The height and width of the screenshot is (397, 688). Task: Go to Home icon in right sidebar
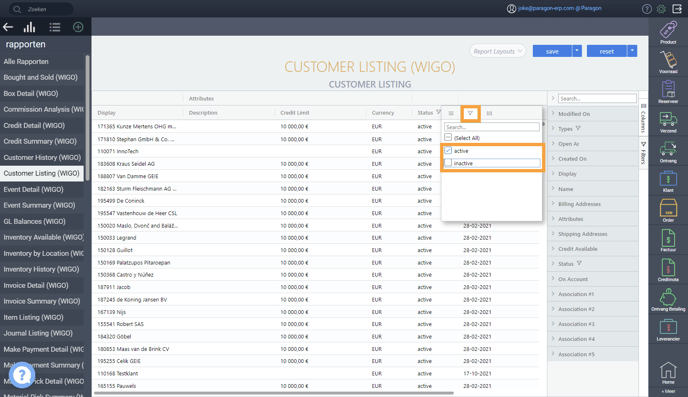[x=668, y=373]
